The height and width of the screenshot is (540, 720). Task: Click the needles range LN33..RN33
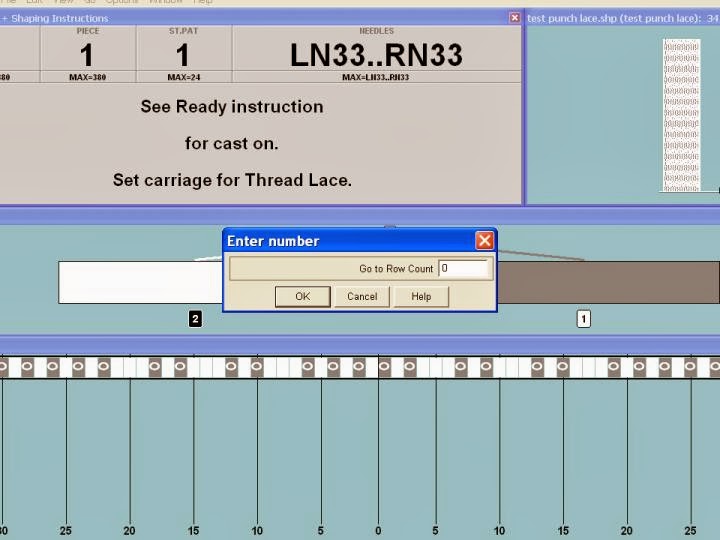[377, 55]
